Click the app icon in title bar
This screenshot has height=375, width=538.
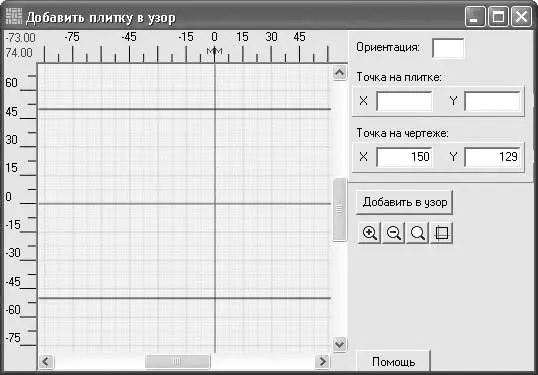point(14,16)
